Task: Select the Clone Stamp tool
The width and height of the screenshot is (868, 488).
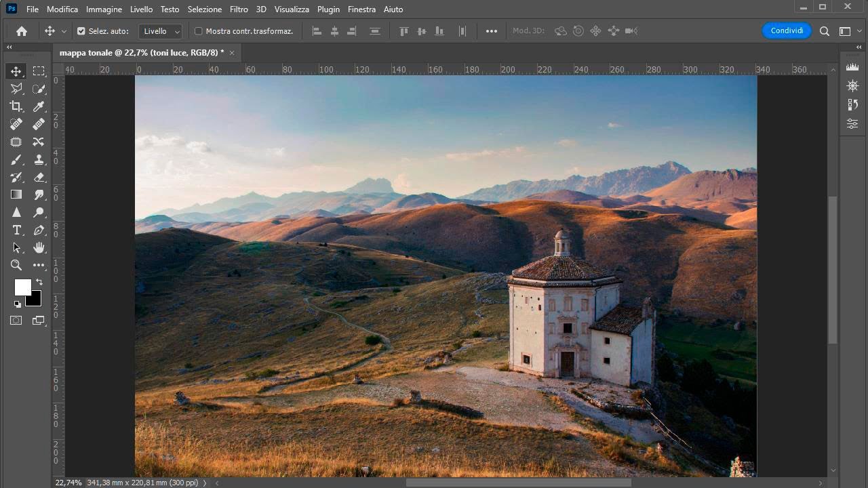Action: pos(39,159)
